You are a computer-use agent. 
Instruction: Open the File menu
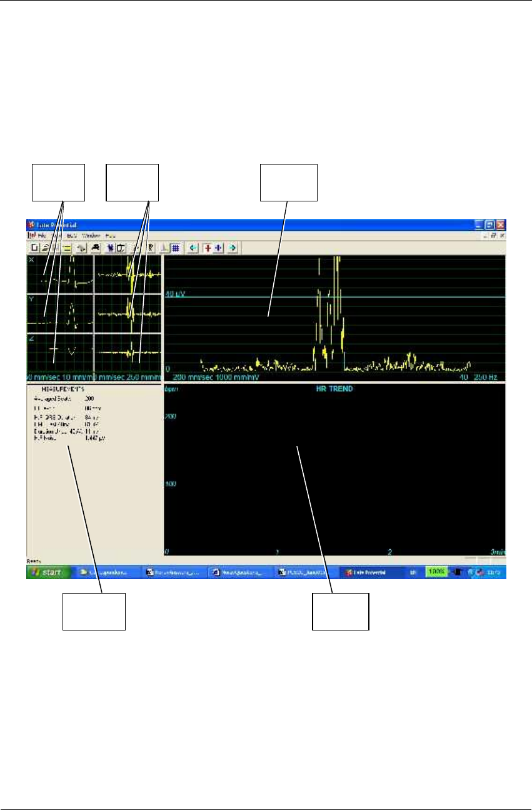tap(41, 236)
